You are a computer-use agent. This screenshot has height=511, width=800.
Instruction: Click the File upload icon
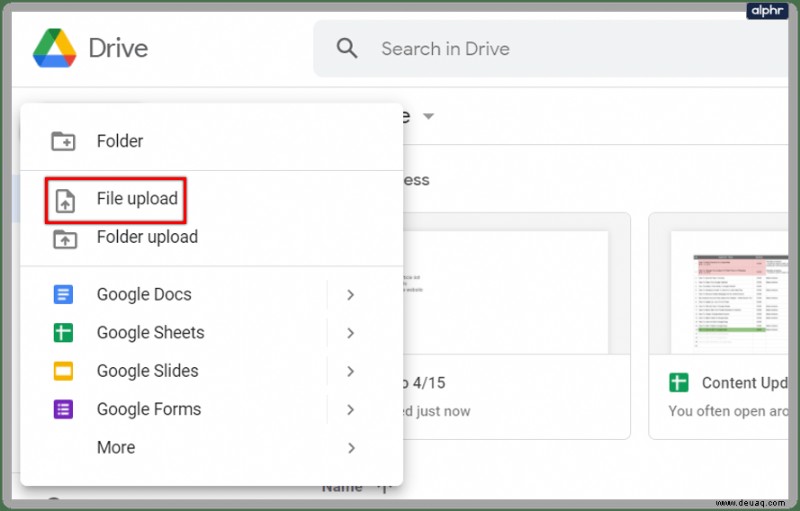tap(65, 200)
